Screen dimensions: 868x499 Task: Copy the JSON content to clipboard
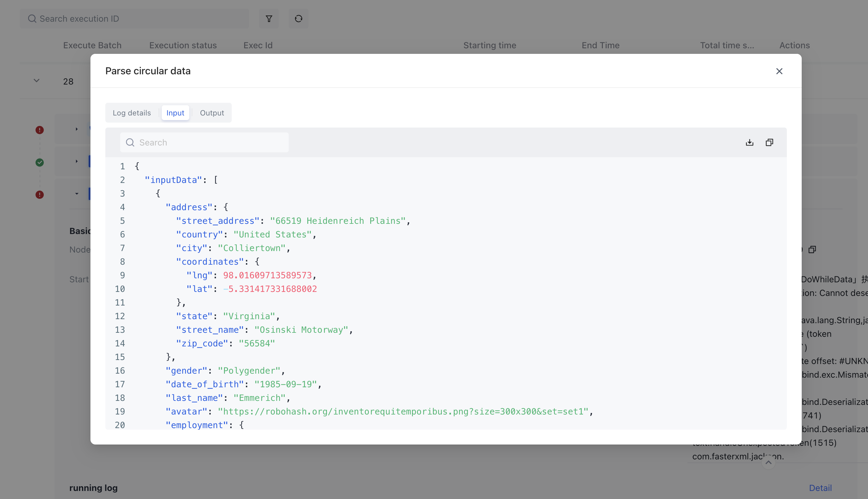tap(769, 142)
